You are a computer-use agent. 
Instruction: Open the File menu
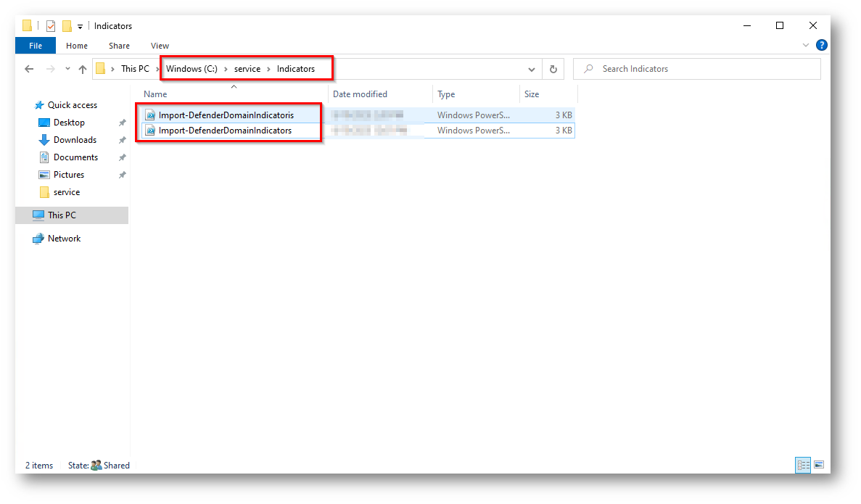[x=36, y=46]
